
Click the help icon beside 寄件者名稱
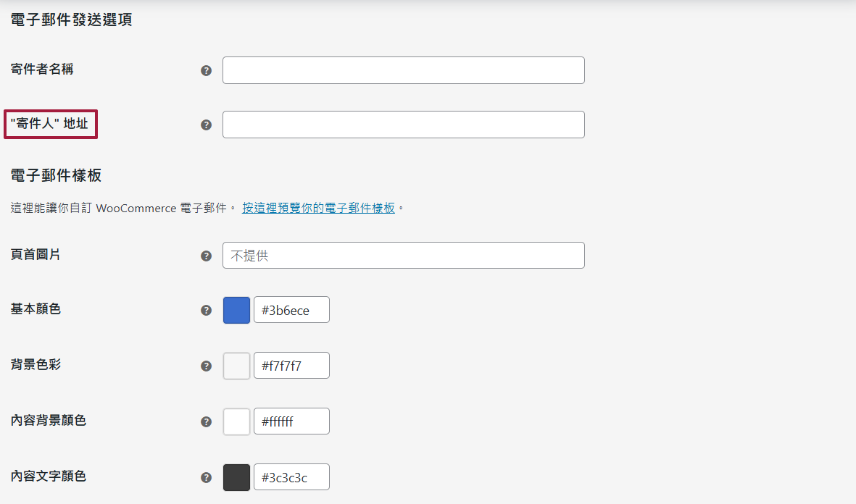207,70
